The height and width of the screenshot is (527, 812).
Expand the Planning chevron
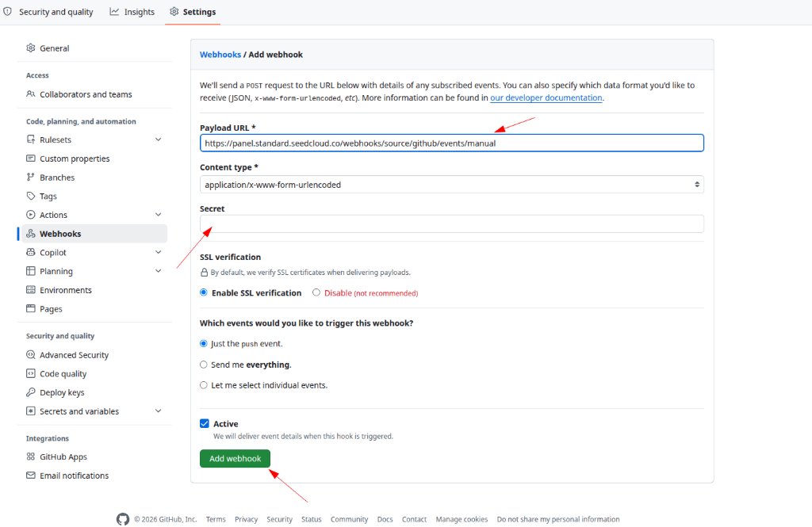click(x=159, y=271)
